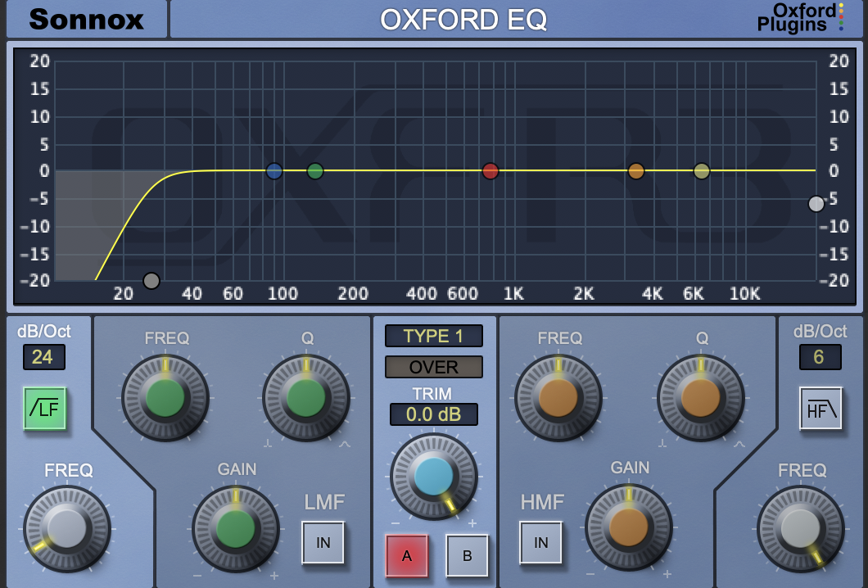Click the orange HMF node on the graph
This screenshot has height=588, width=868.
pyautogui.click(x=636, y=171)
